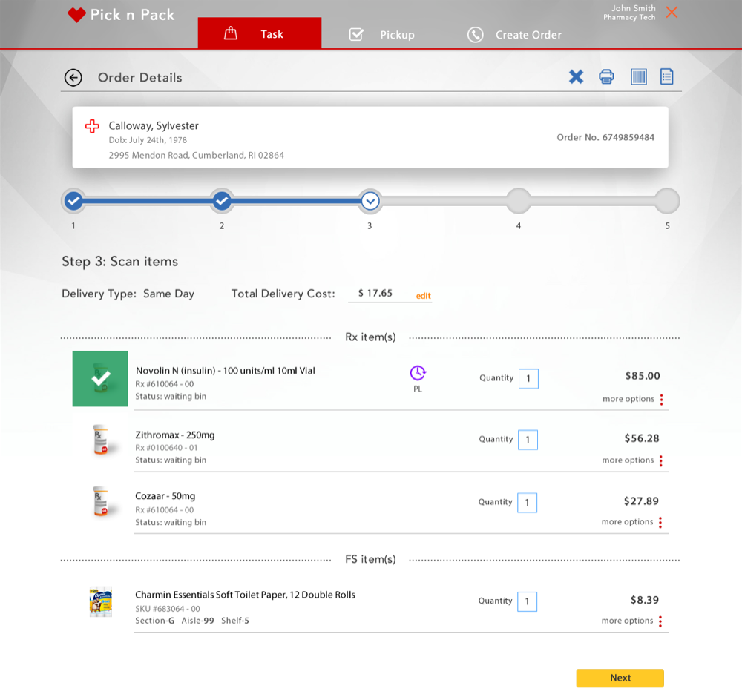Screen dimensions: 742x700
Task: Click the back arrow beside Order Details
Action: pyautogui.click(x=73, y=77)
